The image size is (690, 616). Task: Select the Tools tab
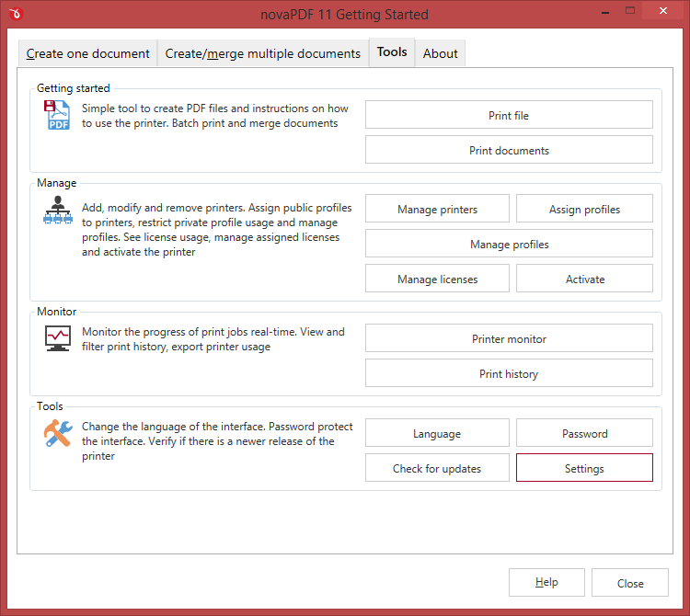[392, 52]
